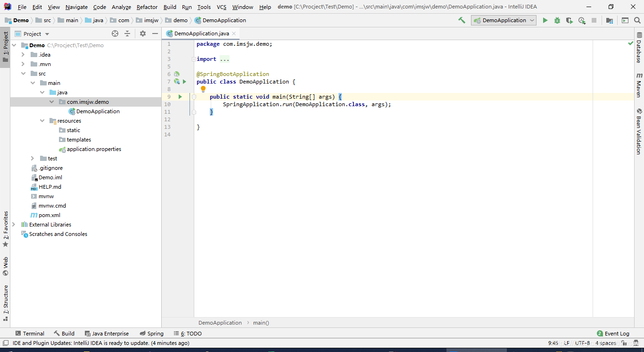
Task: Open the Analyze menu
Action: [x=121, y=7]
